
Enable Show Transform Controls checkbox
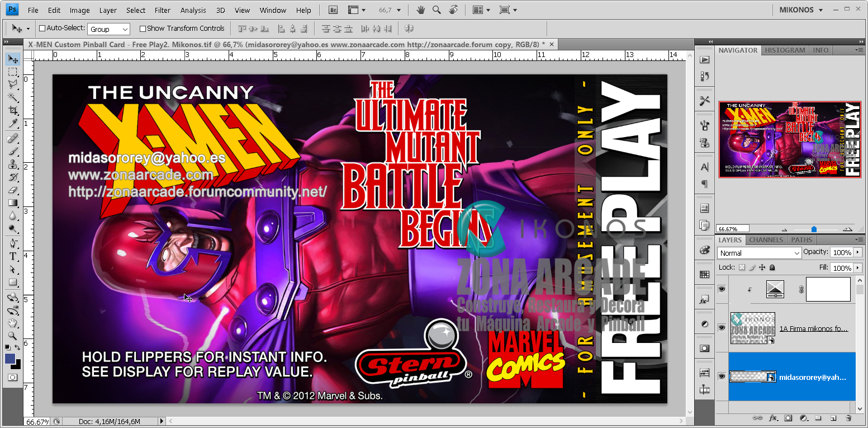point(143,29)
